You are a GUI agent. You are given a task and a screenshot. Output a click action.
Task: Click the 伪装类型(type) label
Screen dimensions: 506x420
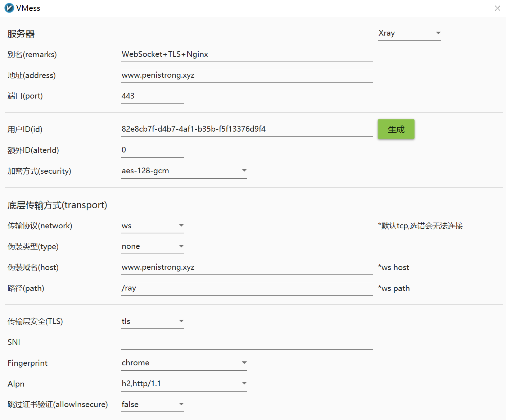(x=33, y=247)
